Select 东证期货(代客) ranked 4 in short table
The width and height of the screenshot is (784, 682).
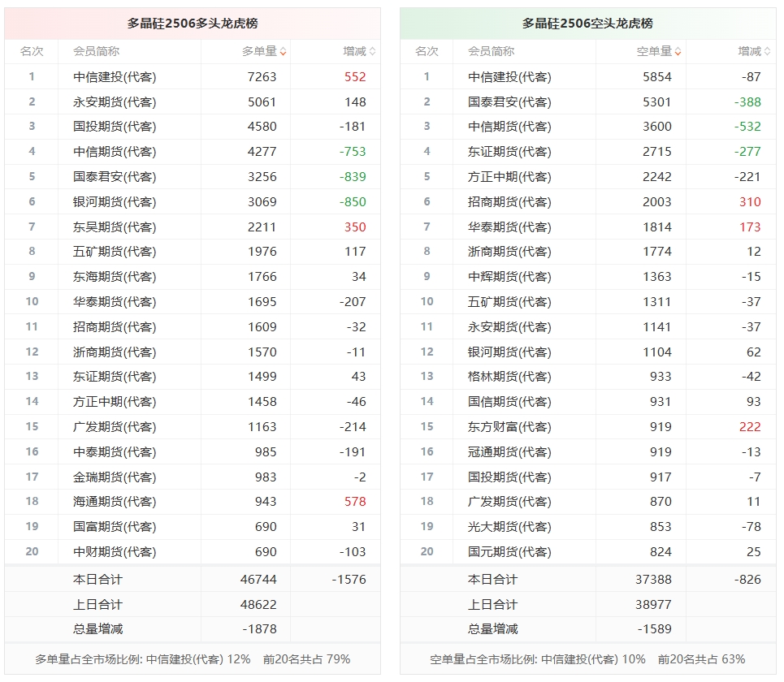[509, 151]
